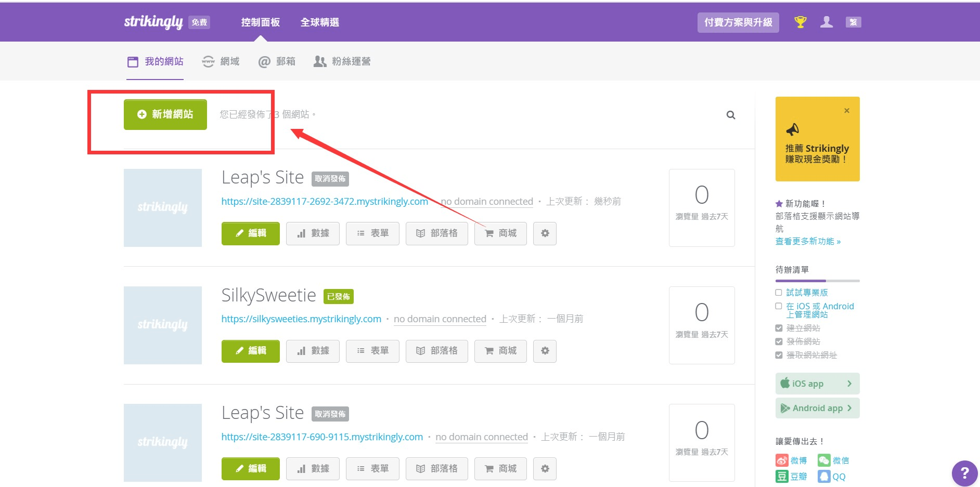Share via QQ icon
The width and height of the screenshot is (980, 487).
[824, 477]
